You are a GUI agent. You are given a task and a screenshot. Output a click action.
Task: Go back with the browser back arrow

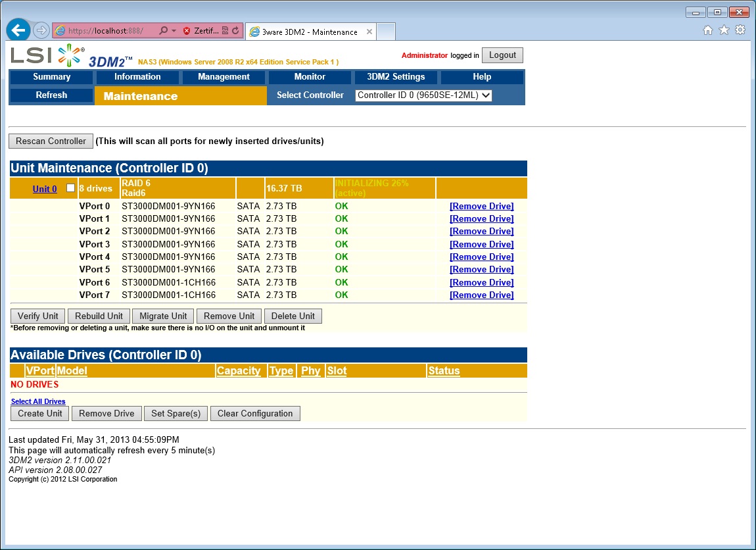click(18, 30)
